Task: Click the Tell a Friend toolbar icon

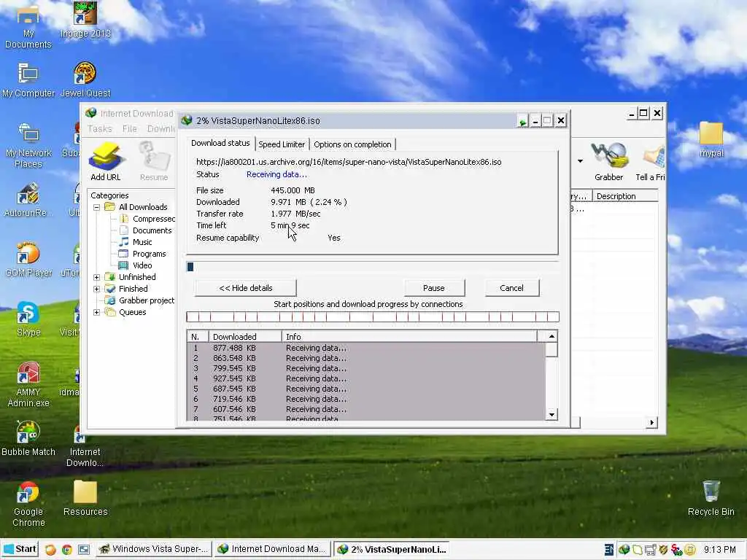Action: click(x=651, y=162)
